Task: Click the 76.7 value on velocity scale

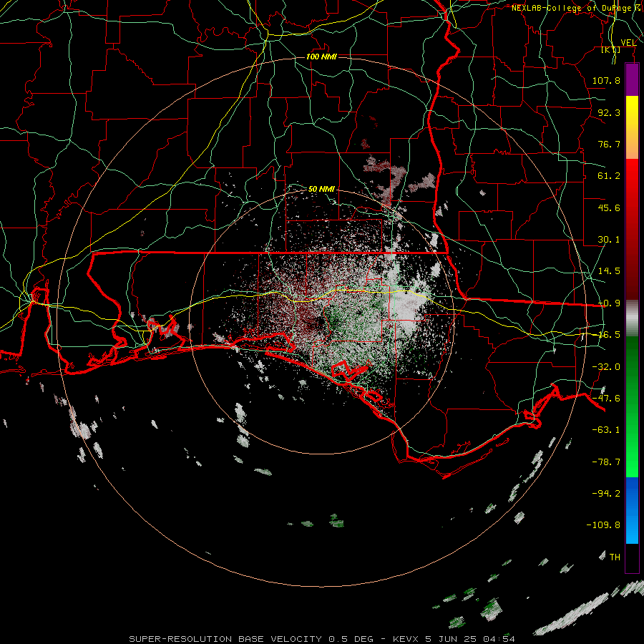Action: pyautogui.click(x=609, y=144)
